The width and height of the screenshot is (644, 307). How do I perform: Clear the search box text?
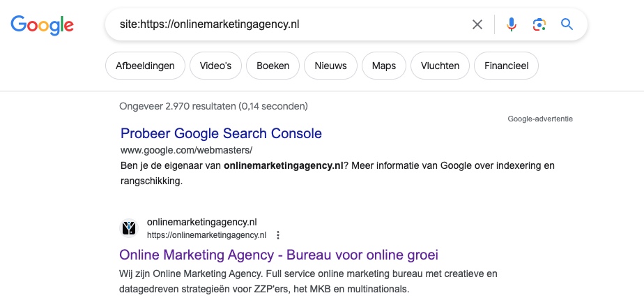[x=477, y=25]
